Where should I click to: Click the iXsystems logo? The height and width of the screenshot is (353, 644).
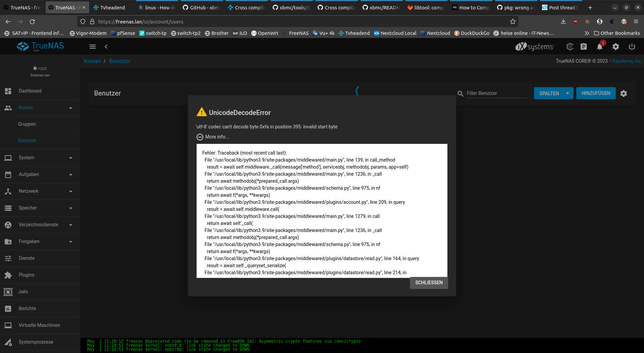pyautogui.click(x=535, y=47)
